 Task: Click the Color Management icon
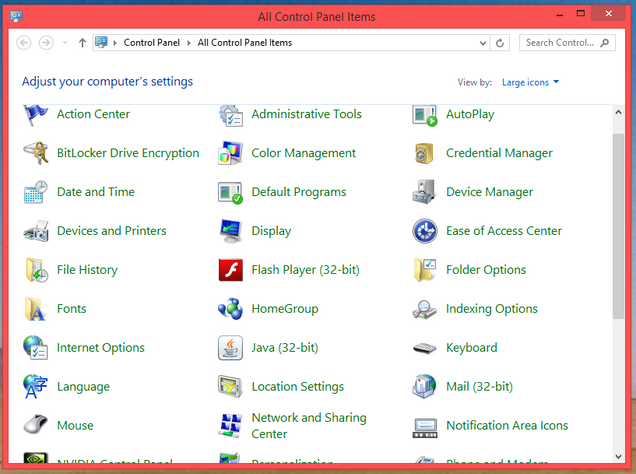[231, 153]
